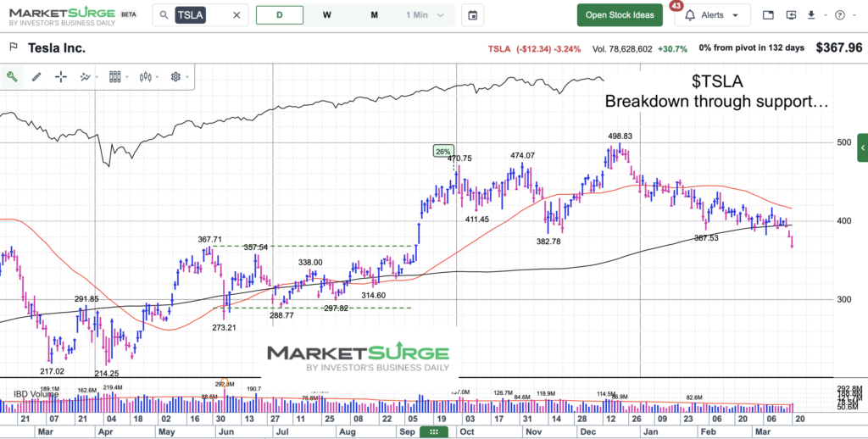This screenshot has width=868, height=439.
Task: Click the Breakdown through support annotation
Action: (716, 102)
